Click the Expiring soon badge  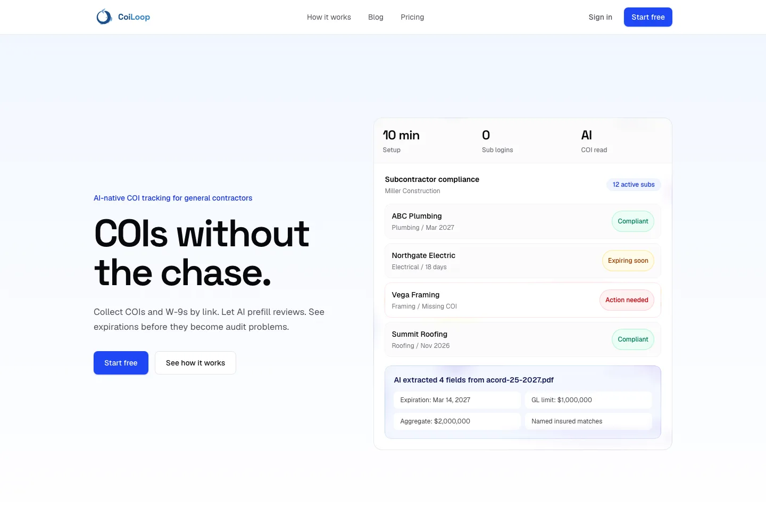click(x=628, y=261)
